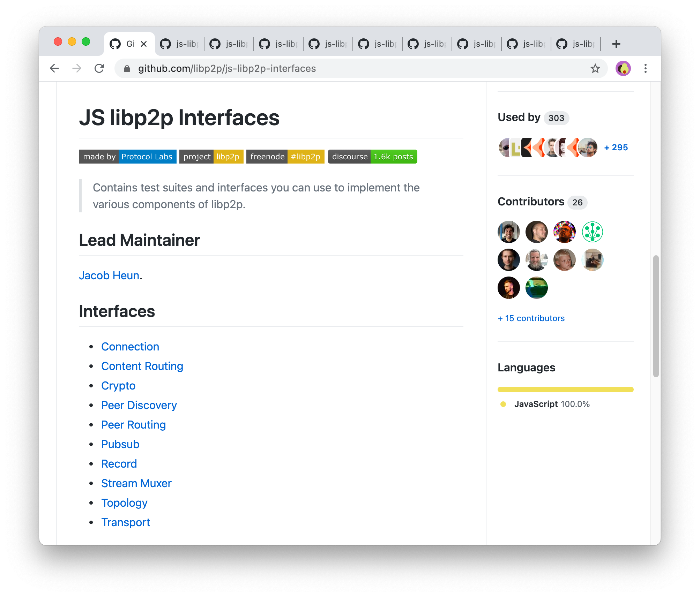
Task: Click the yellow JavaScript language bar
Action: click(x=565, y=389)
